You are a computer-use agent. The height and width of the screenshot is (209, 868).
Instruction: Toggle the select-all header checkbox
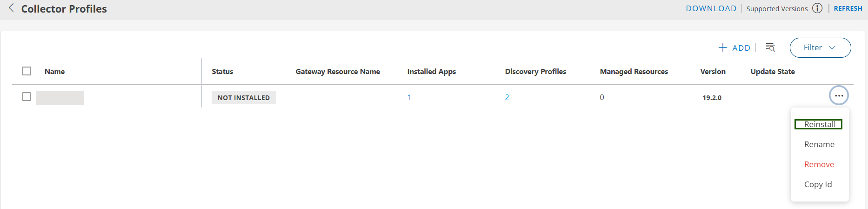pyautogui.click(x=27, y=71)
